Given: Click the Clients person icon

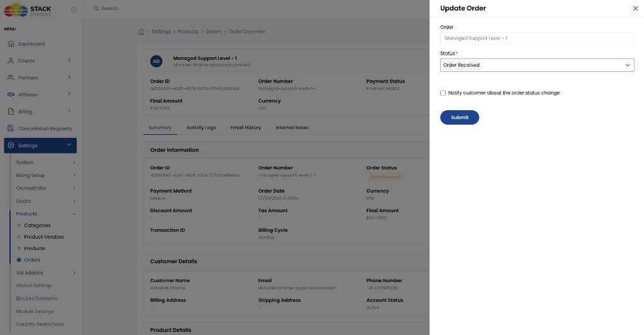Looking at the screenshot, I should (11, 60).
